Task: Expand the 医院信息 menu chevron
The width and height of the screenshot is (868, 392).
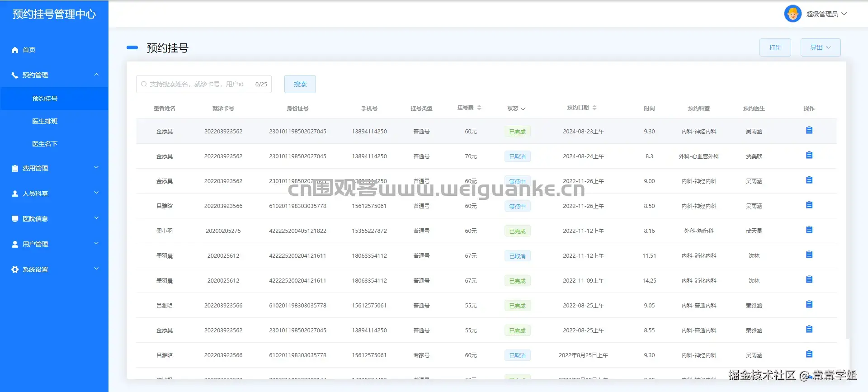Action: [96, 218]
